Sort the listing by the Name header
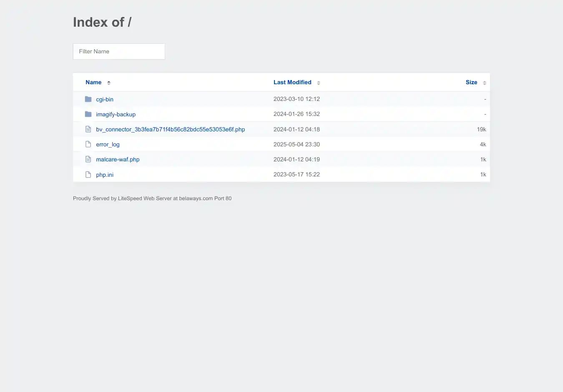 [x=93, y=83]
